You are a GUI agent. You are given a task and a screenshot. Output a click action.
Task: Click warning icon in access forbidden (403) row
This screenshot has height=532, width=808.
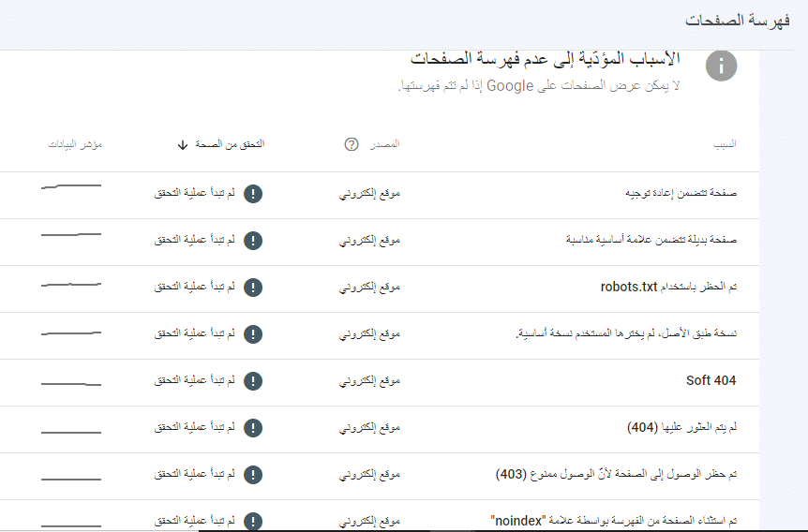(x=253, y=475)
